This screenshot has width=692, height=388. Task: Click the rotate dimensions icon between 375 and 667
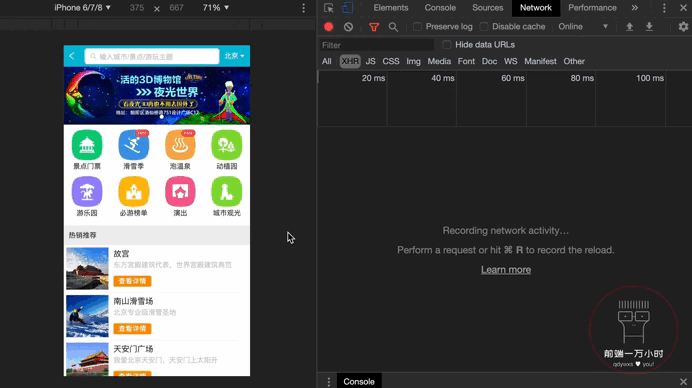tap(157, 8)
